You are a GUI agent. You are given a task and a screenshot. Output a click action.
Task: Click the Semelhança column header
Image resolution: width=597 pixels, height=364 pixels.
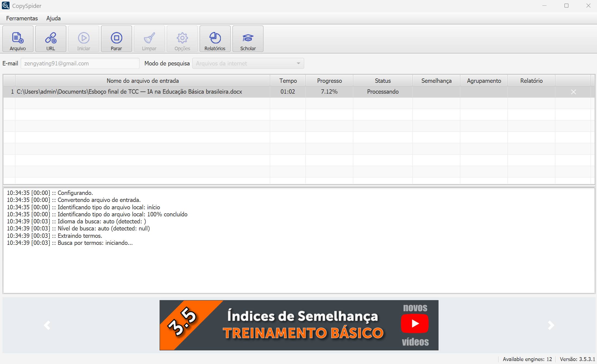[x=436, y=81]
